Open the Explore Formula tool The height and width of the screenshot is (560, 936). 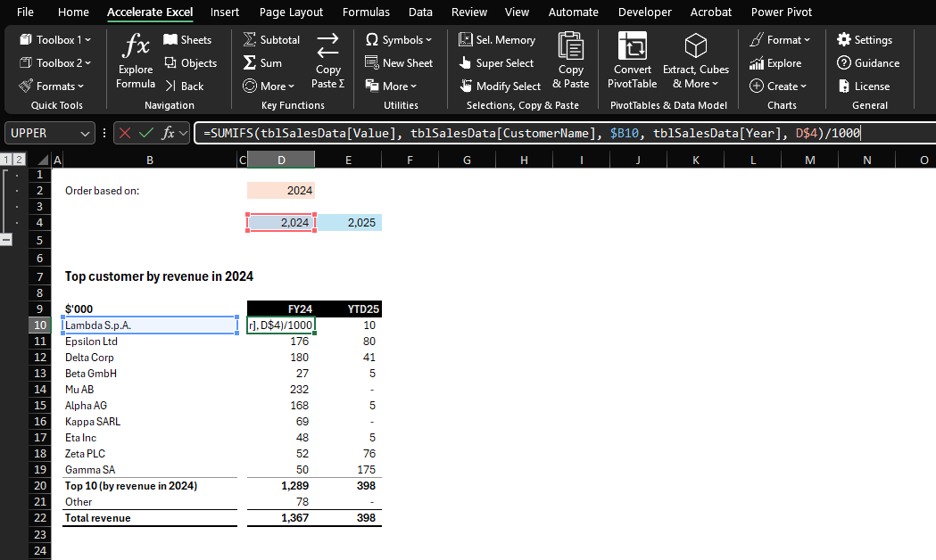point(136,62)
